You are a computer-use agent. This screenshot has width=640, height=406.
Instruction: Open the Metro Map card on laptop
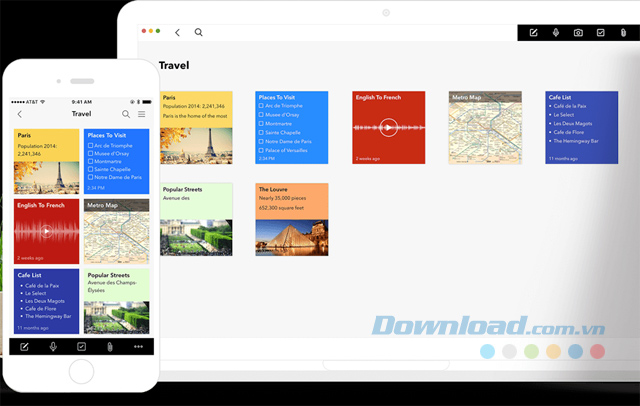485,127
